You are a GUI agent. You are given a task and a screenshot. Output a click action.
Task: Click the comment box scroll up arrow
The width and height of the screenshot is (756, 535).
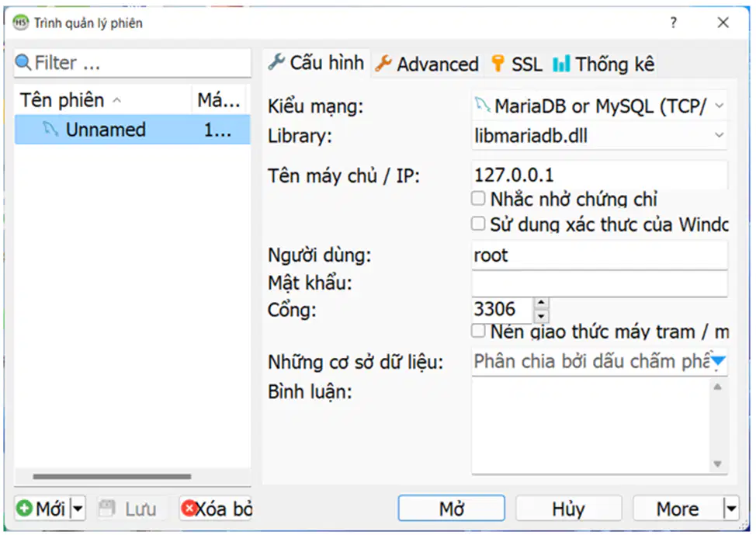point(717,387)
